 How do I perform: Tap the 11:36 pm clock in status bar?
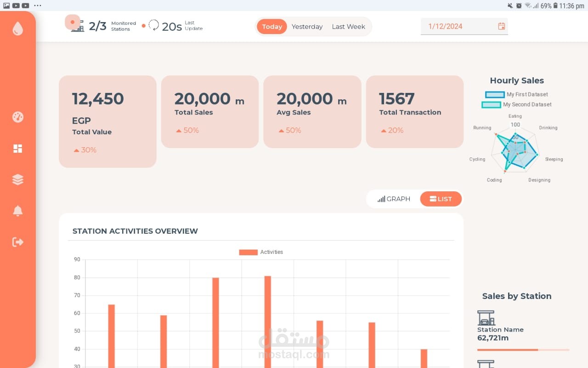point(572,6)
